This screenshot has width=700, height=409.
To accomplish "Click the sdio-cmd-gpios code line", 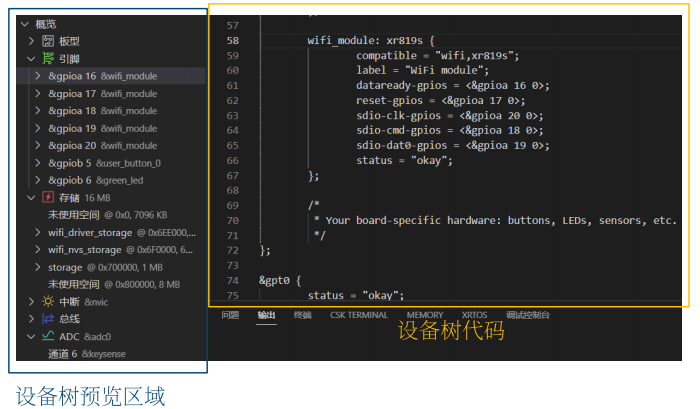I will coord(450,130).
